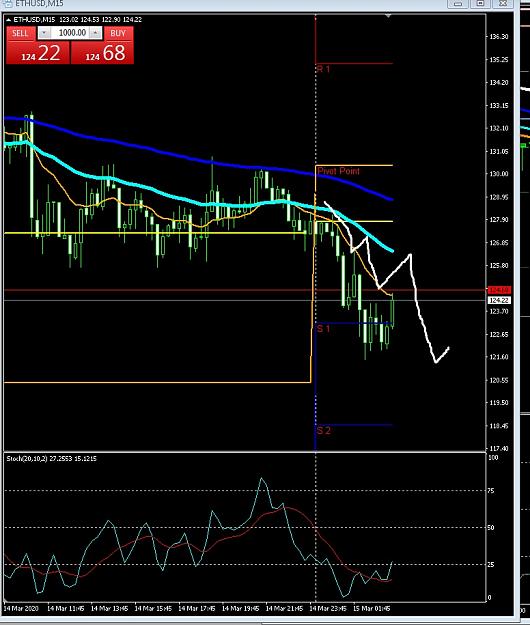Decrease lot volume with the down arrow
530x625 pixels.
[44, 33]
